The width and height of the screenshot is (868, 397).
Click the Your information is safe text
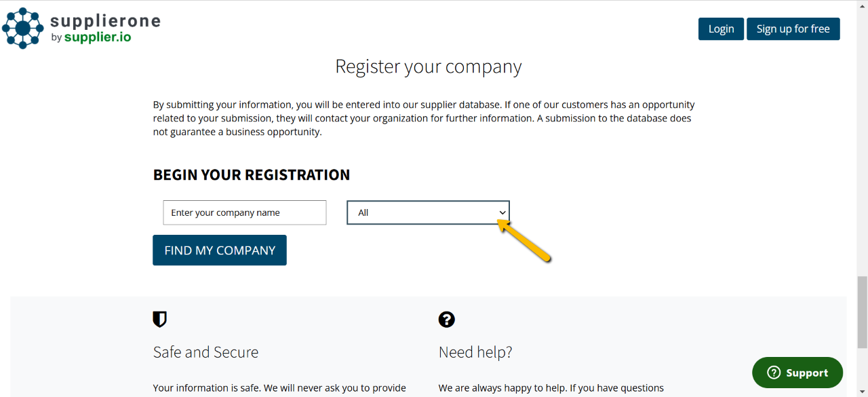point(279,388)
